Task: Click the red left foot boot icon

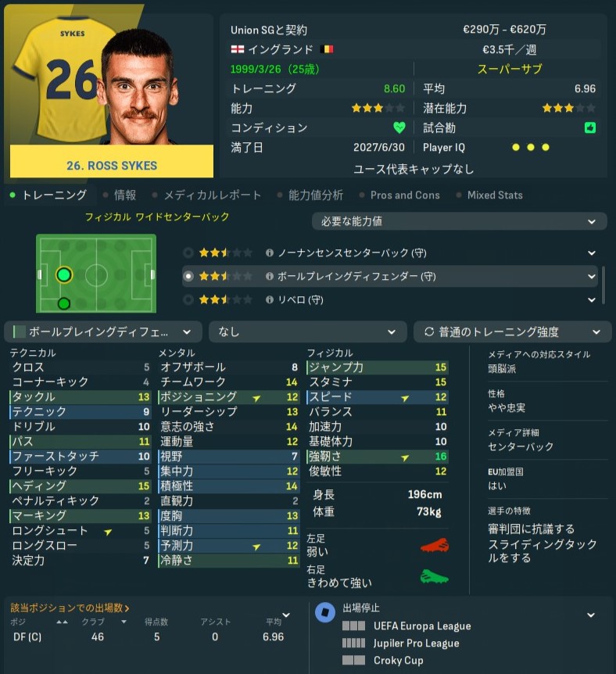Action: coord(435,546)
